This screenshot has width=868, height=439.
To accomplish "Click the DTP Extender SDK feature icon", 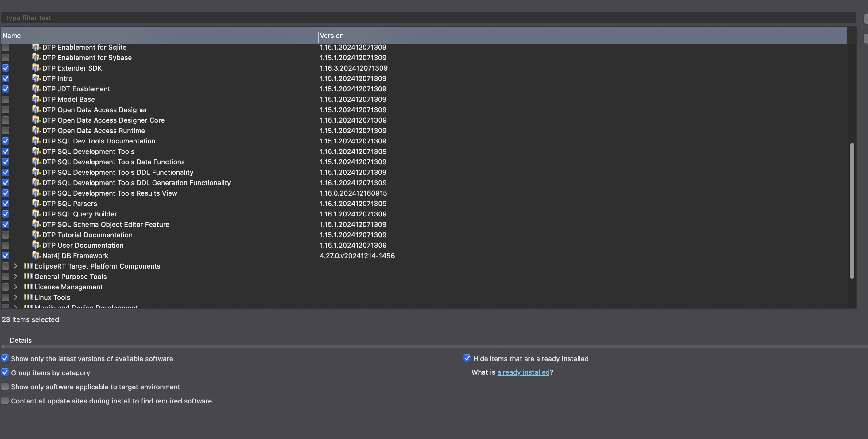I will 36,68.
